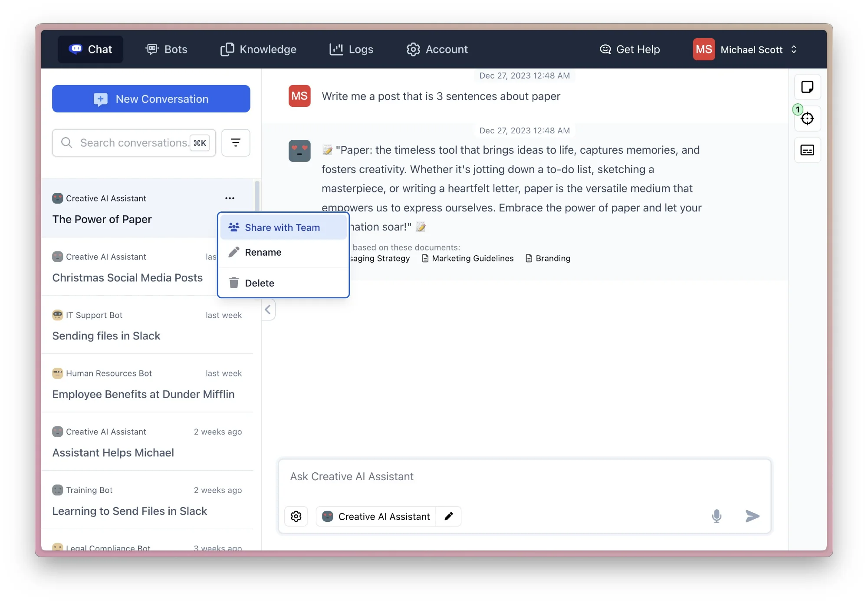Click the MS avatar in the header

[704, 49]
